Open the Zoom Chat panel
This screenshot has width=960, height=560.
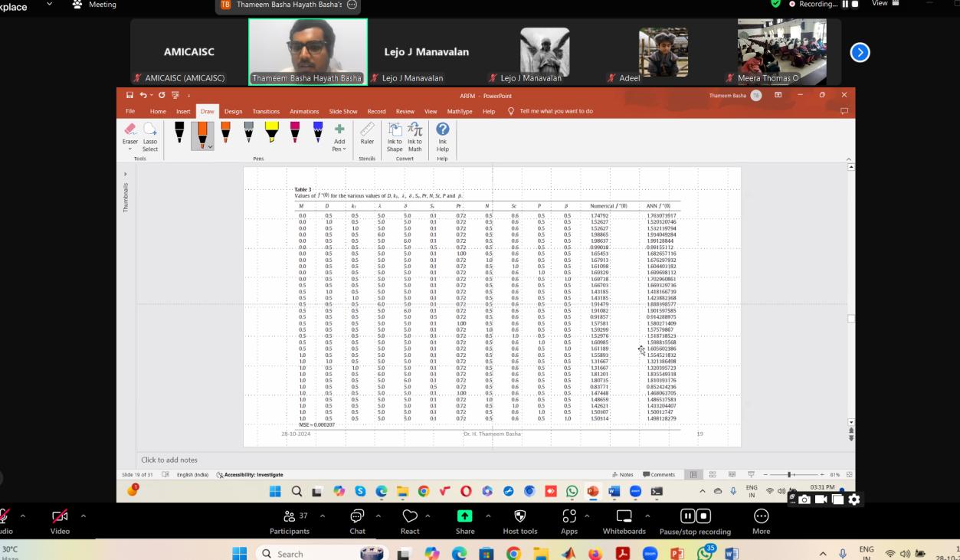coord(357,521)
